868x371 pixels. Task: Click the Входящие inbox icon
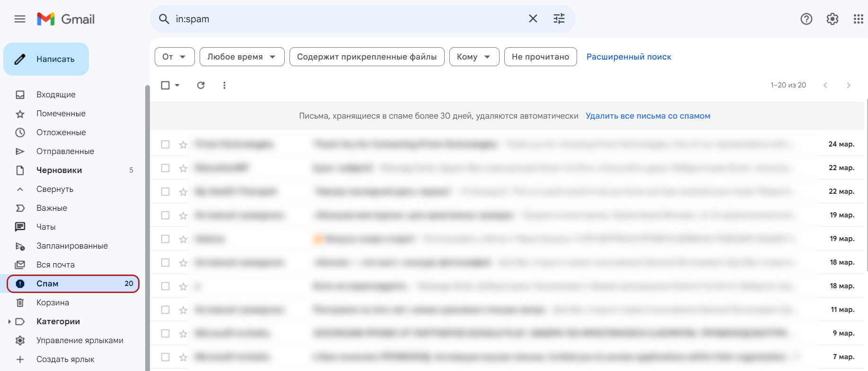pyautogui.click(x=20, y=95)
